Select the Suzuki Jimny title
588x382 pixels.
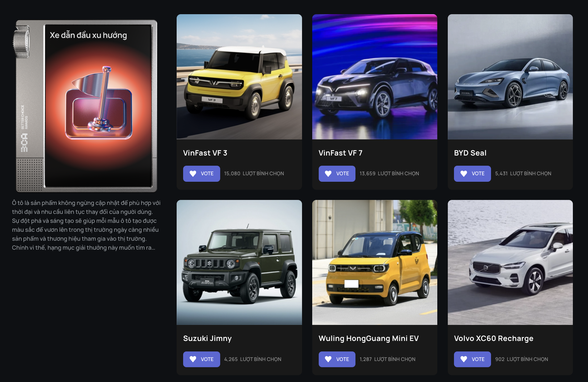(207, 338)
